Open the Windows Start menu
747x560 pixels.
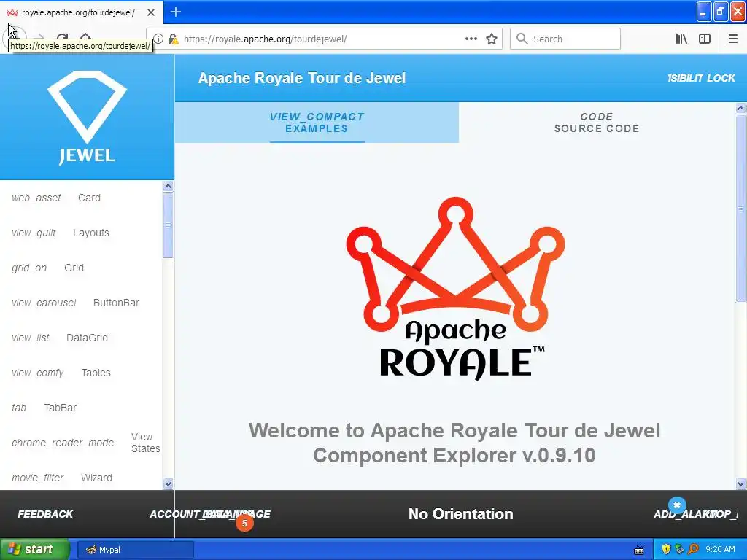point(35,550)
